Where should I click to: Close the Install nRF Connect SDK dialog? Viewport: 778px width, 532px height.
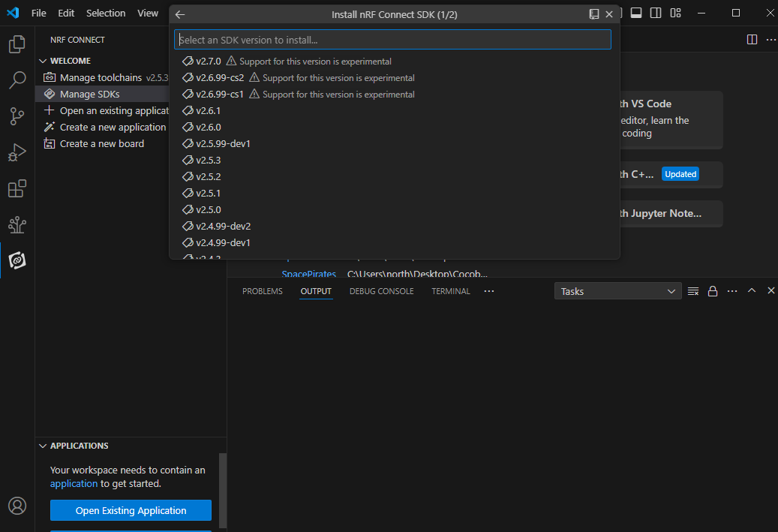[609, 14]
